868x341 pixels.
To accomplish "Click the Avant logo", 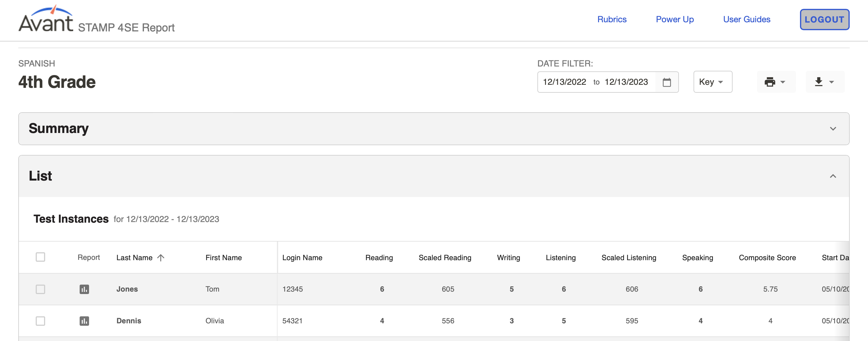I will point(46,19).
